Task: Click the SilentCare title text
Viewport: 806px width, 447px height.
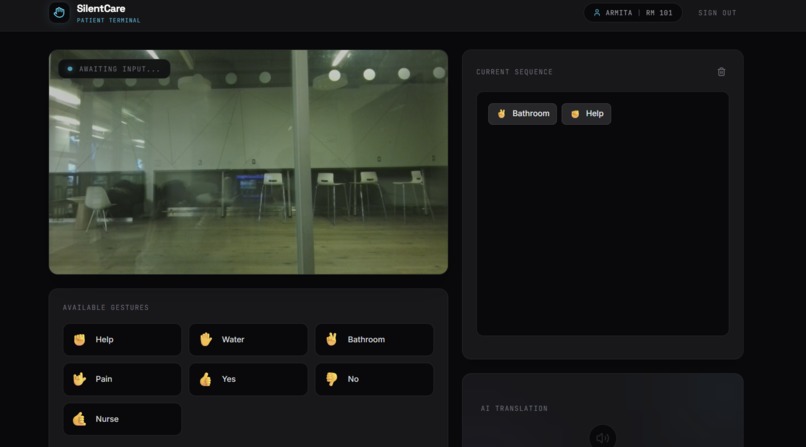Action: coord(101,8)
